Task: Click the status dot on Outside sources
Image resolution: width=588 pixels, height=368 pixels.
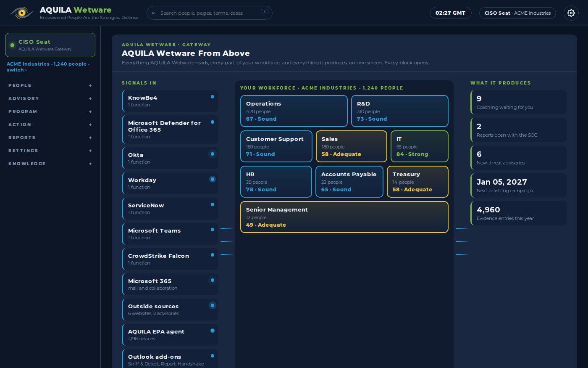Action: (213, 305)
